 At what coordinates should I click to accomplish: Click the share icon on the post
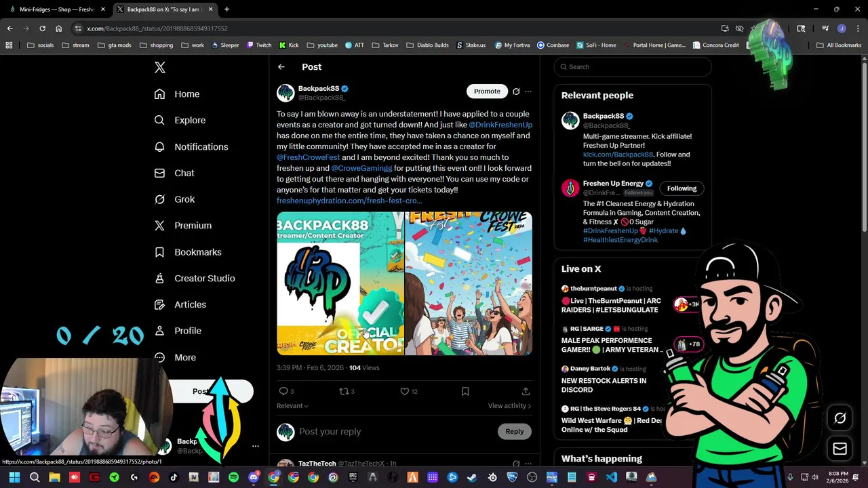point(526,392)
